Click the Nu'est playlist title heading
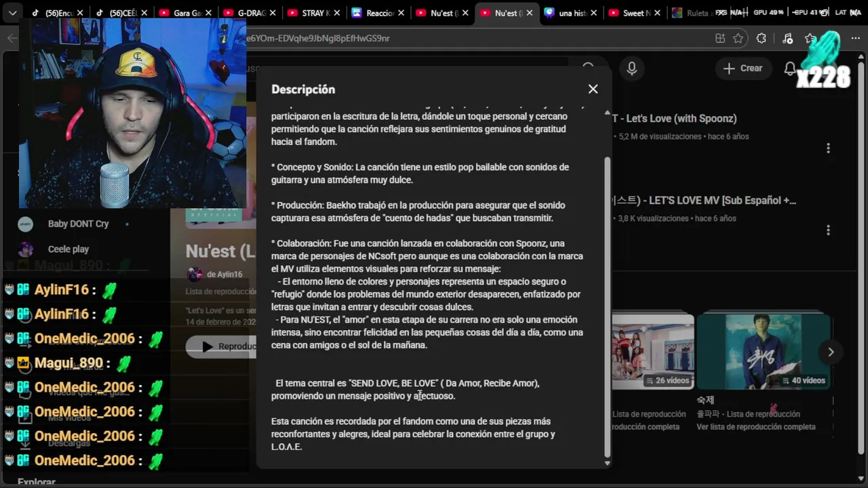 click(220, 251)
